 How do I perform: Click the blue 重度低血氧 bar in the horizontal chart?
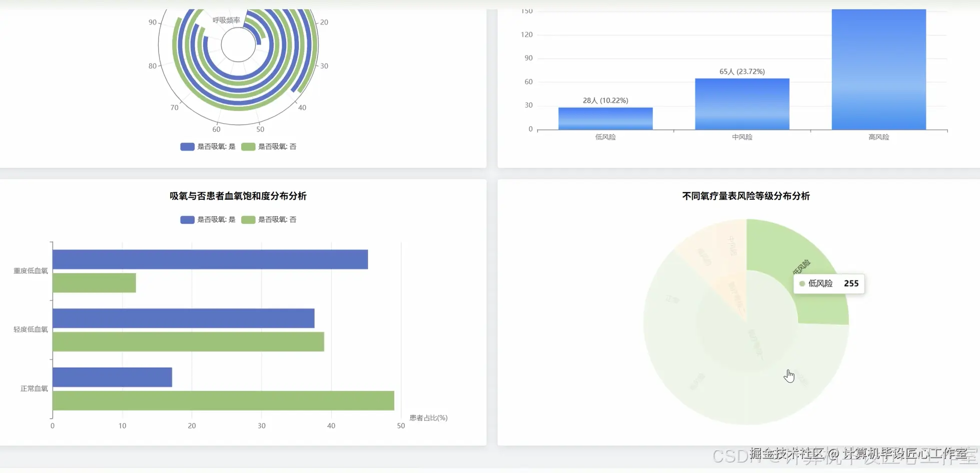click(210, 259)
